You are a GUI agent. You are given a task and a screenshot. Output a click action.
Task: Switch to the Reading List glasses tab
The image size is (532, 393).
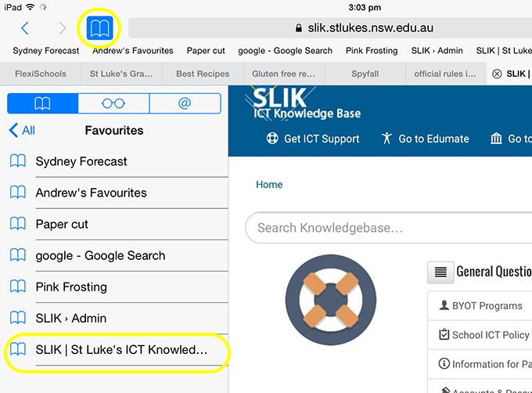pyautogui.click(x=113, y=103)
